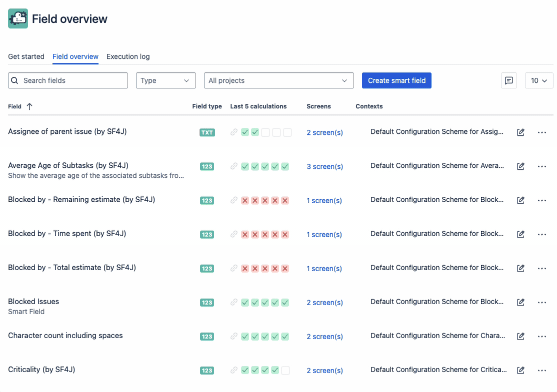The height and width of the screenshot is (392, 557).
Task: Click first green check for Assignee of parent issue
Action: pos(245,132)
